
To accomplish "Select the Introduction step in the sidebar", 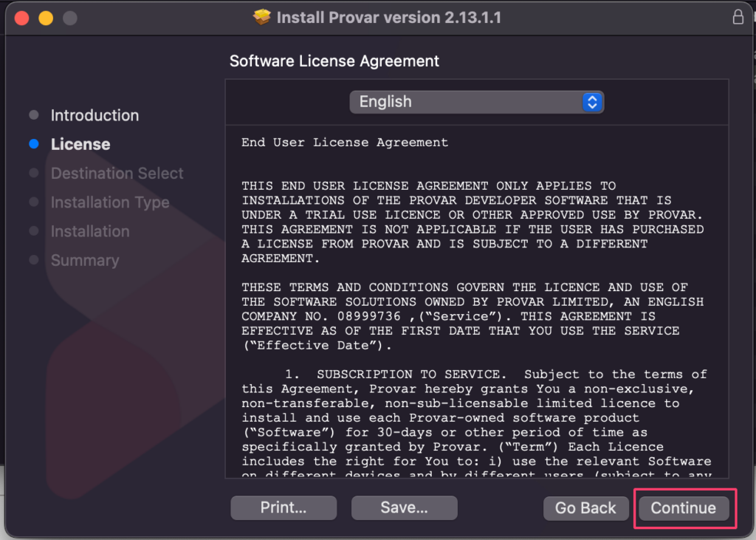I will coord(94,115).
